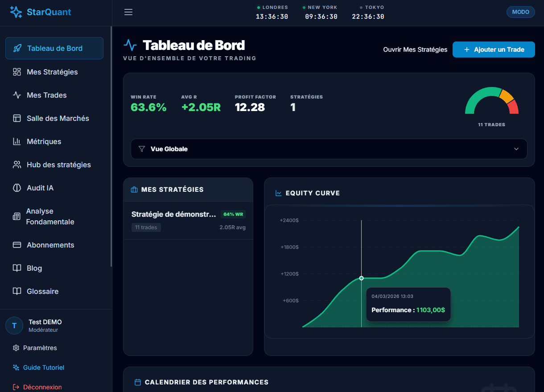Click the StarQuant sparkle logo icon
The width and height of the screenshot is (544, 392).
pos(16,12)
